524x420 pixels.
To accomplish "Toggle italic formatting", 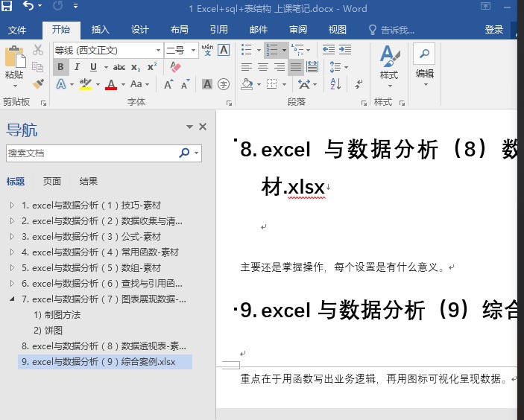I will (x=77, y=67).
